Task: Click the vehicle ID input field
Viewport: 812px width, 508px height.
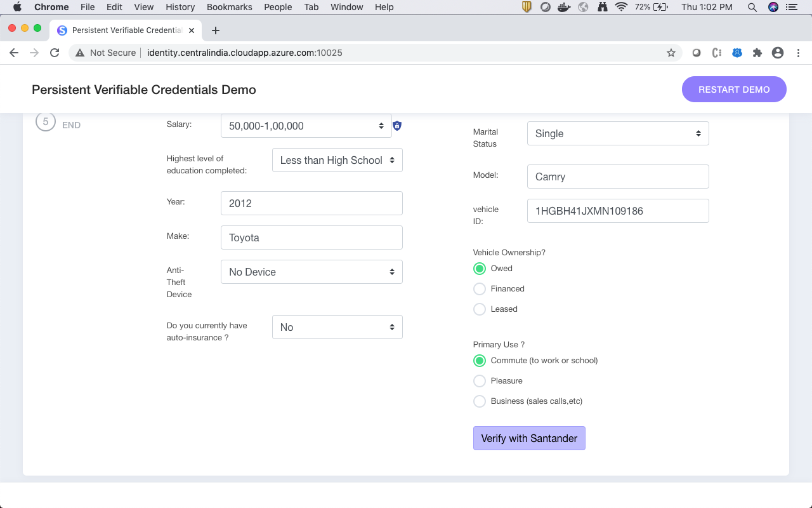Action: [x=618, y=211]
